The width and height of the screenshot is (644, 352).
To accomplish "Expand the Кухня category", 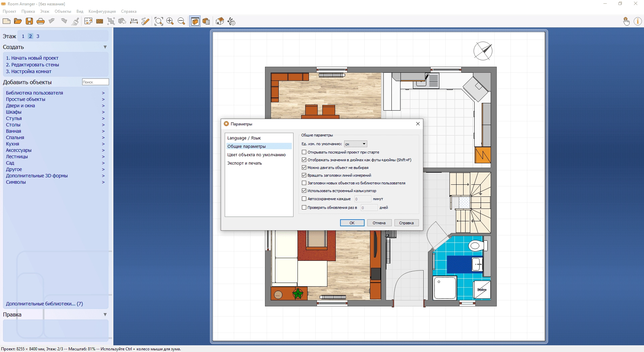I will click(55, 144).
